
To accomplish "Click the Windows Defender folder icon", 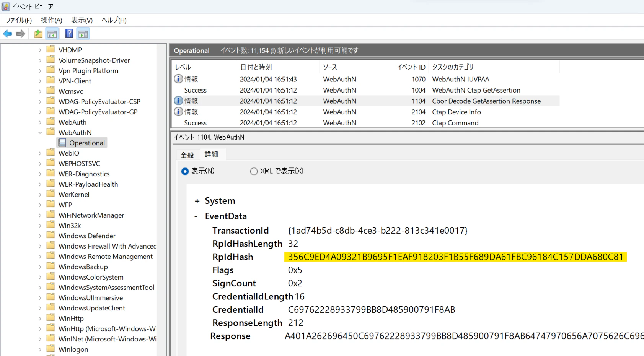I will point(51,235).
